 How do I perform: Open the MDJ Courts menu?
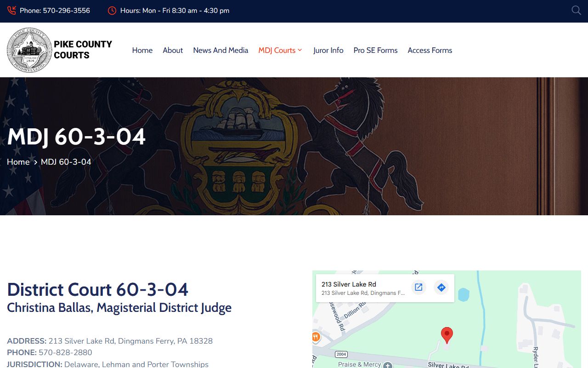click(277, 50)
